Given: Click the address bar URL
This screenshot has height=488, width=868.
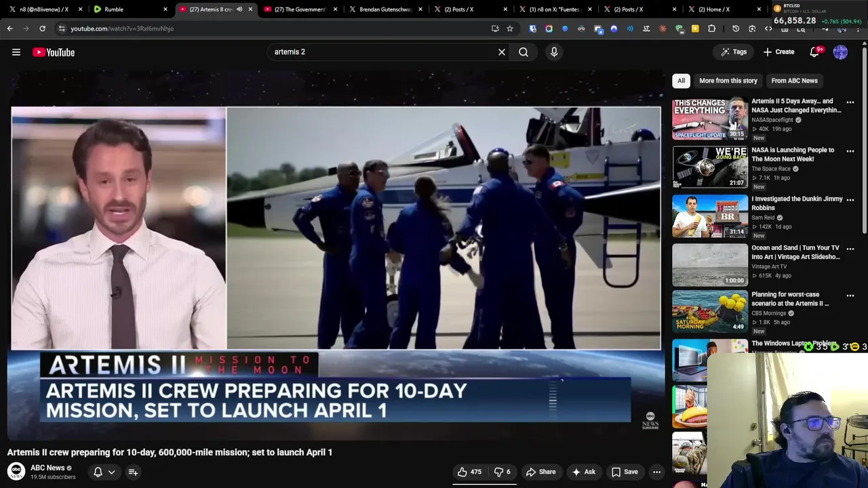Looking at the screenshot, I should [x=122, y=28].
